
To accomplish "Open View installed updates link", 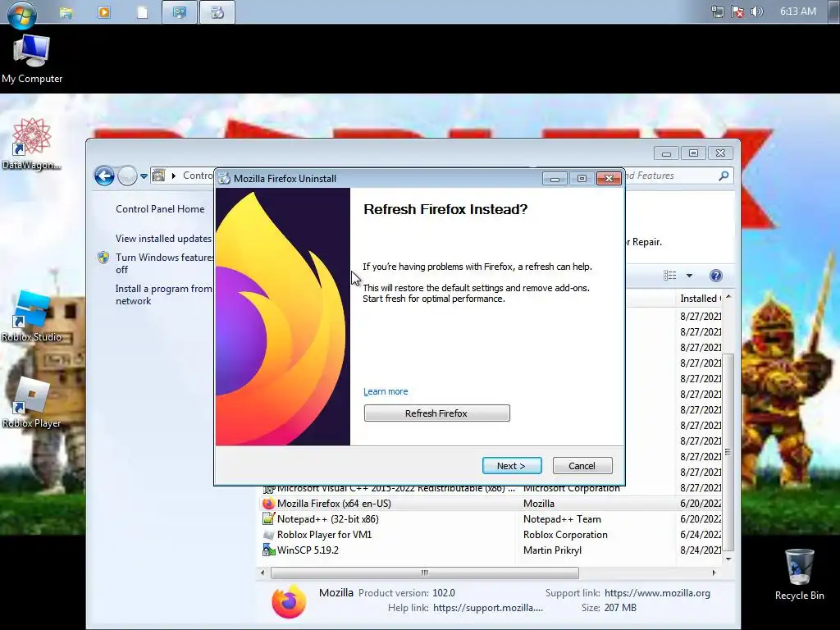I will pyautogui.click(x=163, y=239).
